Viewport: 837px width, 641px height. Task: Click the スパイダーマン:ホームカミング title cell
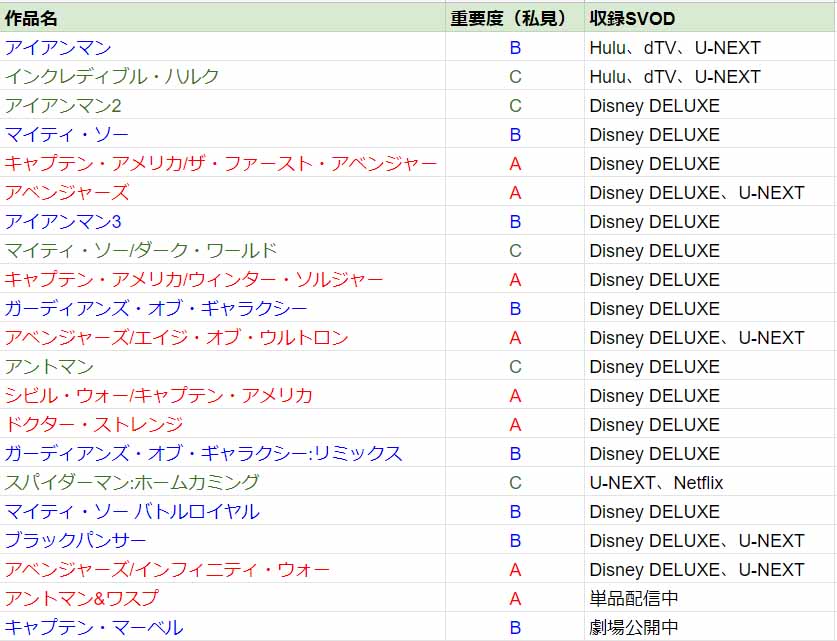click(x=223, y=482)
